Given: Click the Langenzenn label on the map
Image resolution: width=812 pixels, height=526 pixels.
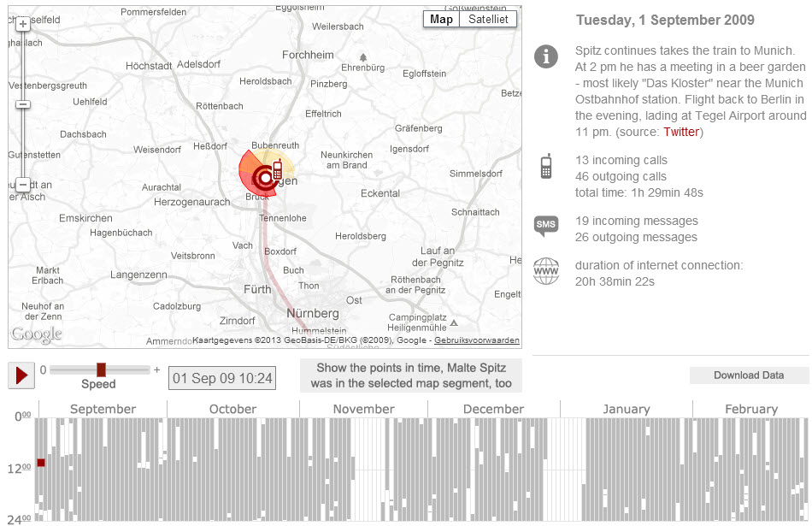Looking at the screenshot, I should [x=138, y=275].
